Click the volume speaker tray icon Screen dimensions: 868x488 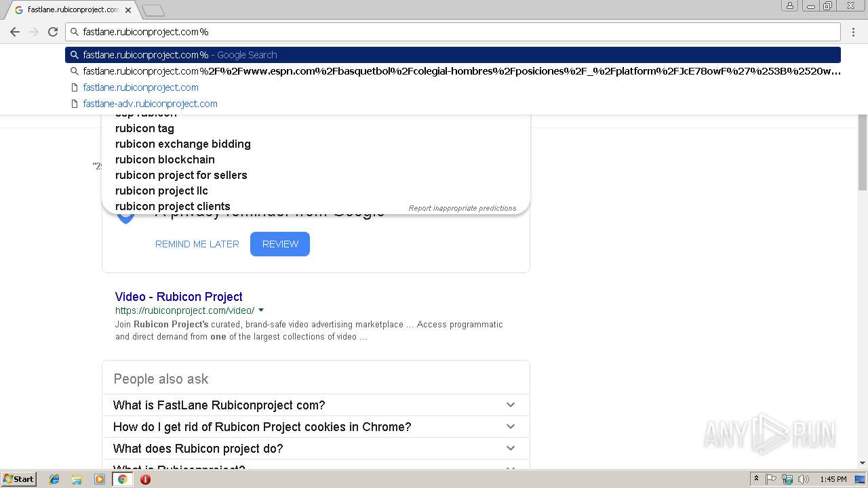804,479
